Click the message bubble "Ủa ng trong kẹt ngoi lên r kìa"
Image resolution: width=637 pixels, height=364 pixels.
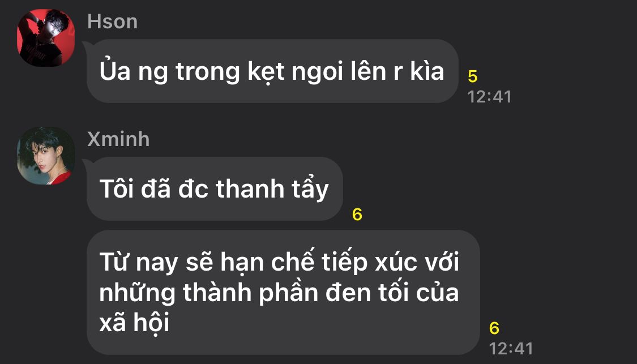pyautogui.click(x=272, y=71)
